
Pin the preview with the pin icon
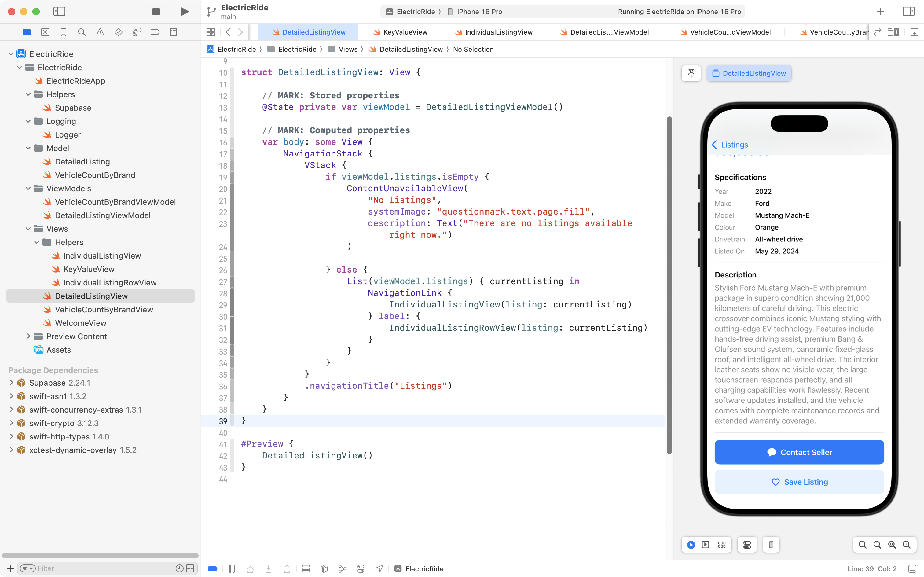691,73
